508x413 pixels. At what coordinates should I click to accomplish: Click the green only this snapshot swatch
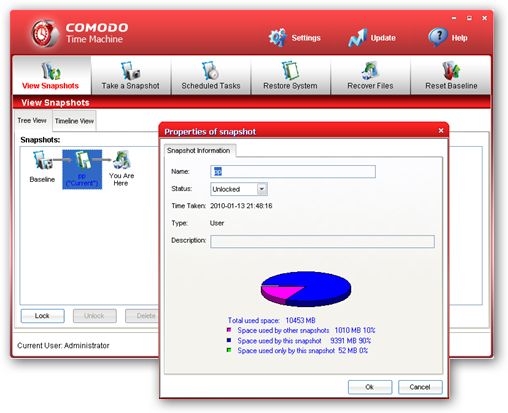229,350
